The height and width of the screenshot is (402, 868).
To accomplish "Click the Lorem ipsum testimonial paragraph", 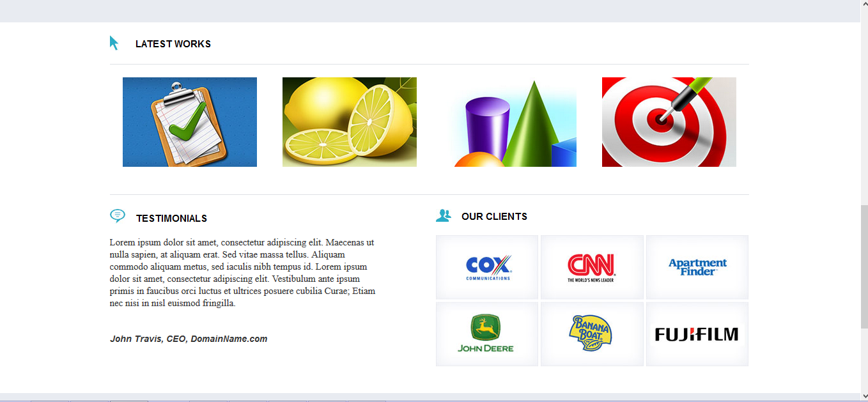I will click(243, 273).
